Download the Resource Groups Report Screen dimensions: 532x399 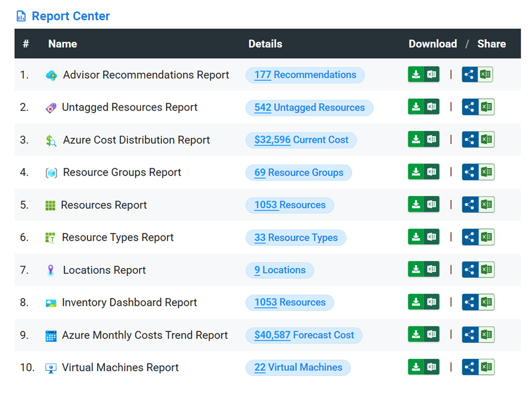[423, 171]
